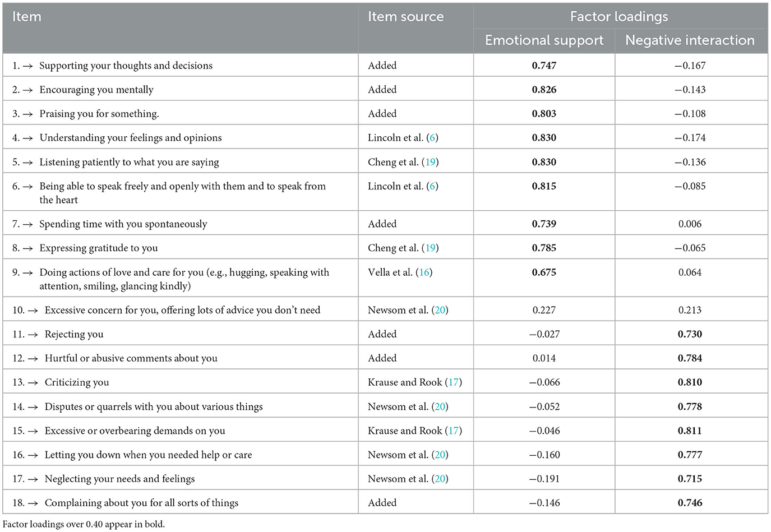Select the bold 0.747 loading value
The image size is (771, 532).
pos(544,66)
